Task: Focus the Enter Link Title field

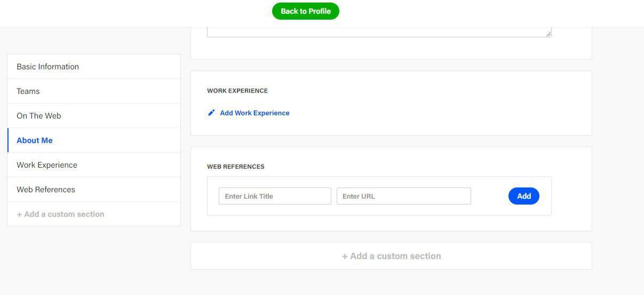Action: [x=275, y=196]
